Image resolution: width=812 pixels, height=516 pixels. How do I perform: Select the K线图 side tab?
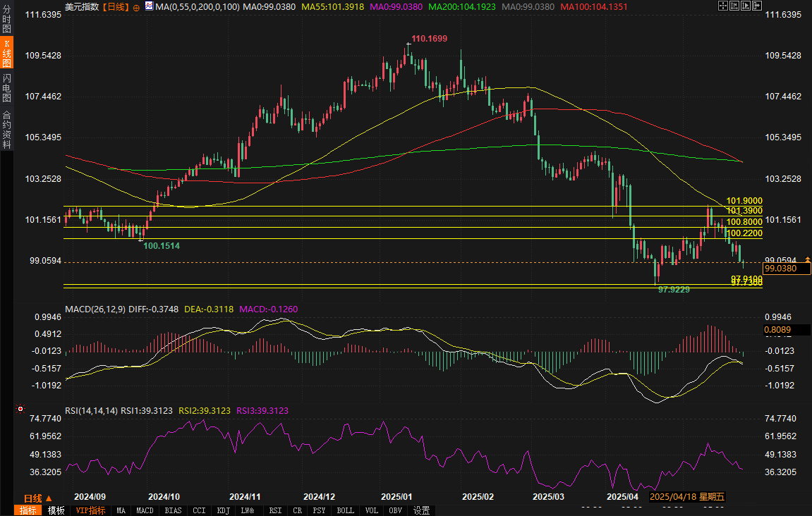[7, 53]
